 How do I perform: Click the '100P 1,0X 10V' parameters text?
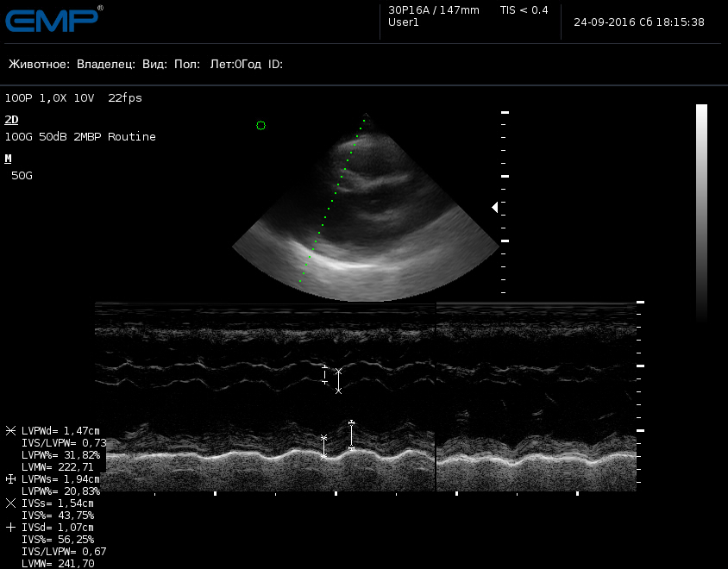pyautogui.click(x=49, y=98)
